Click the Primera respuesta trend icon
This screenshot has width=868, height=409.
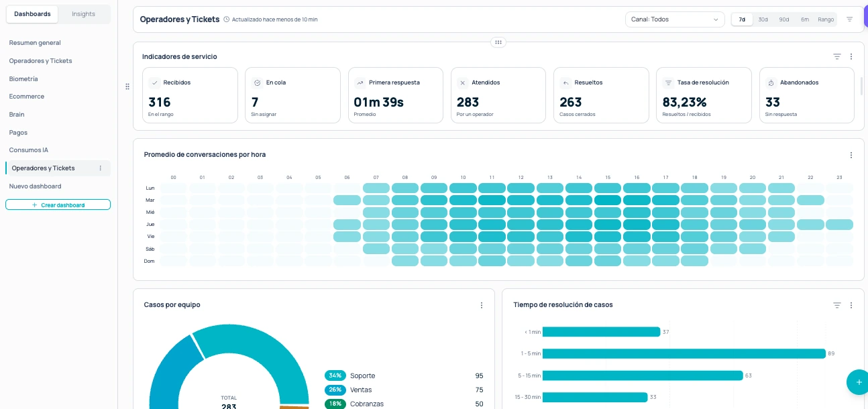point(360,83)
